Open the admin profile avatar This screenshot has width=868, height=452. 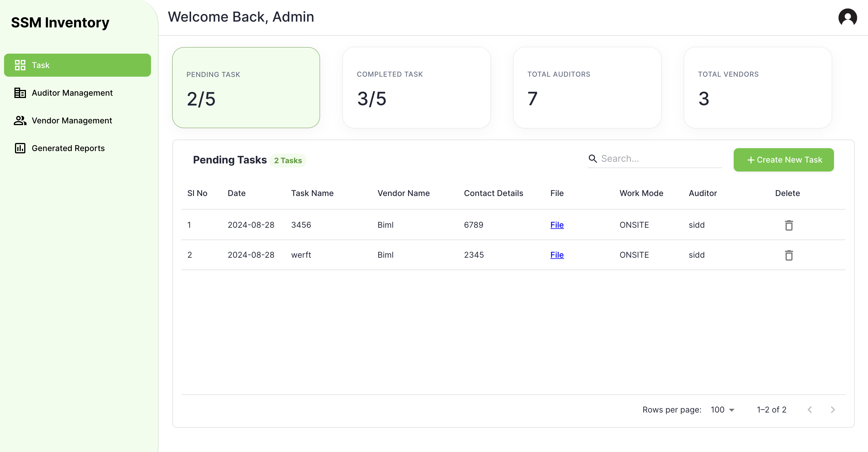(847, 17)
